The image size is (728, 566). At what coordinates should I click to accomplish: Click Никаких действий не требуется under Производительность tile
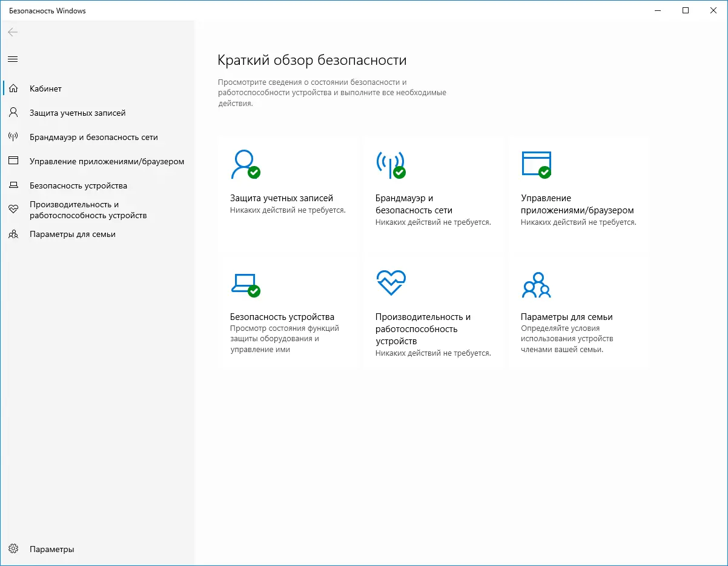[433, 353]
